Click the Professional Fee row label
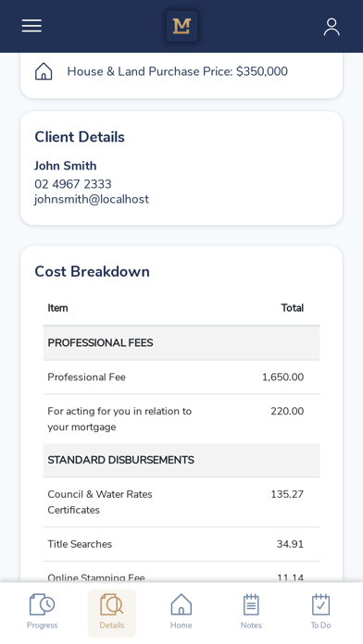 point(87,377)
